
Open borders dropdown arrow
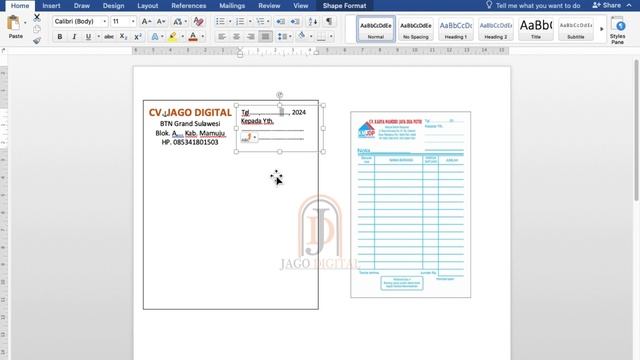331,37
